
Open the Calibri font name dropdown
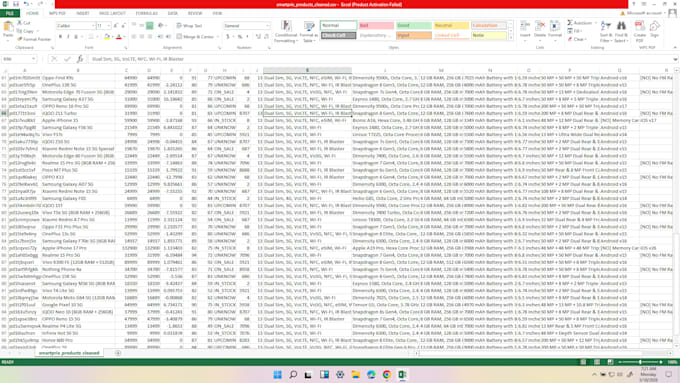(x=93, y=26)
